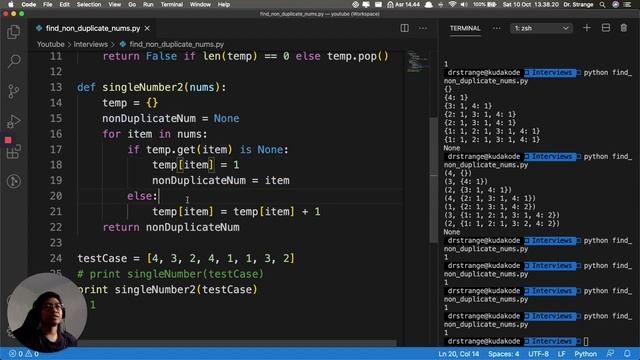
Task: Open the Code application menu
Action: (x=29, y=4)
